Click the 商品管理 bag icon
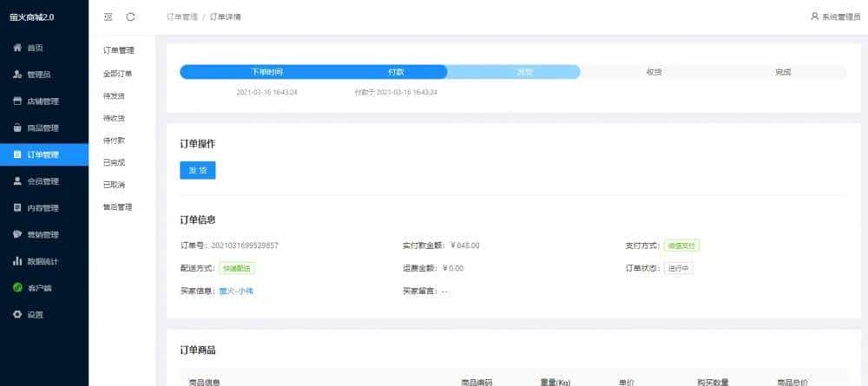The width and height of the screenshot is (868, 386). [17, 128]
